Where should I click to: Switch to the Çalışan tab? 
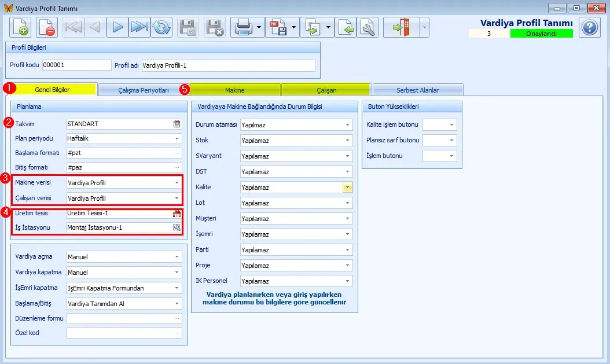click(326, 90)
